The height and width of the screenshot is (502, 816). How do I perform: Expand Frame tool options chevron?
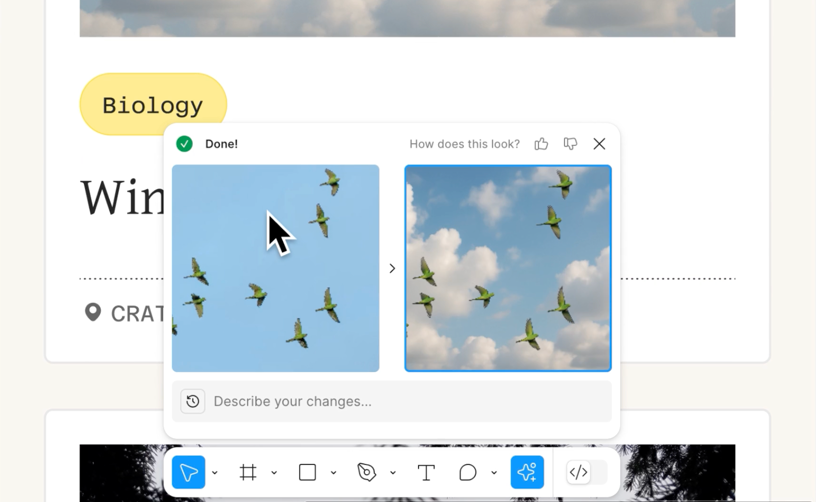click(x=274, y=473)
